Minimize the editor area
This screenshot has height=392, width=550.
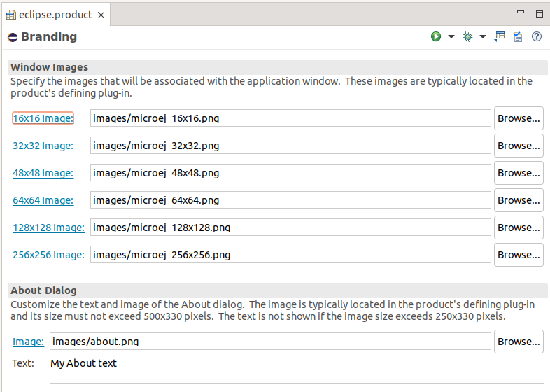[521, 13]
